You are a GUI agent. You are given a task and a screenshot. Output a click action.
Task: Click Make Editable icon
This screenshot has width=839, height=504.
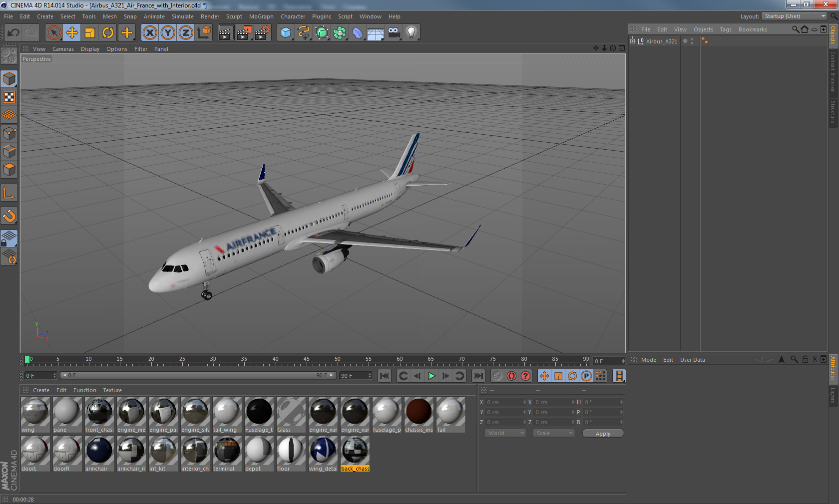tap(9, 56)
